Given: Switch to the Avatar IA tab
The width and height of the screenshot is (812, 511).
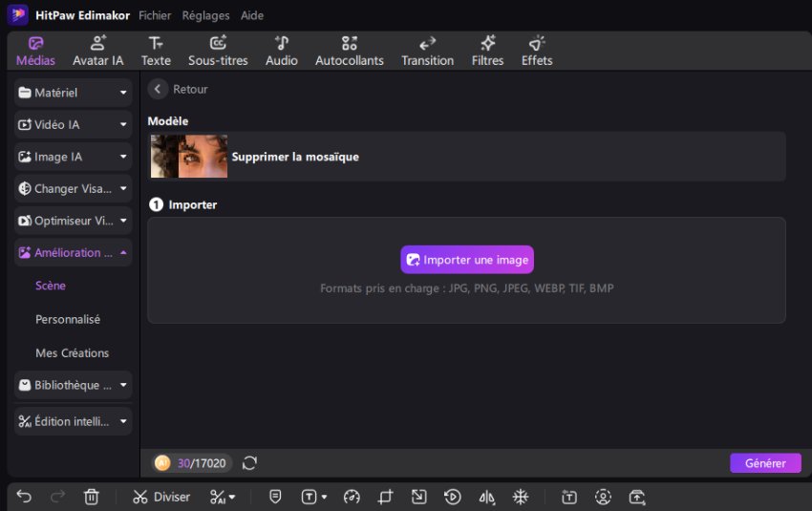Looking at the screenshot, I should coord(97,52).
